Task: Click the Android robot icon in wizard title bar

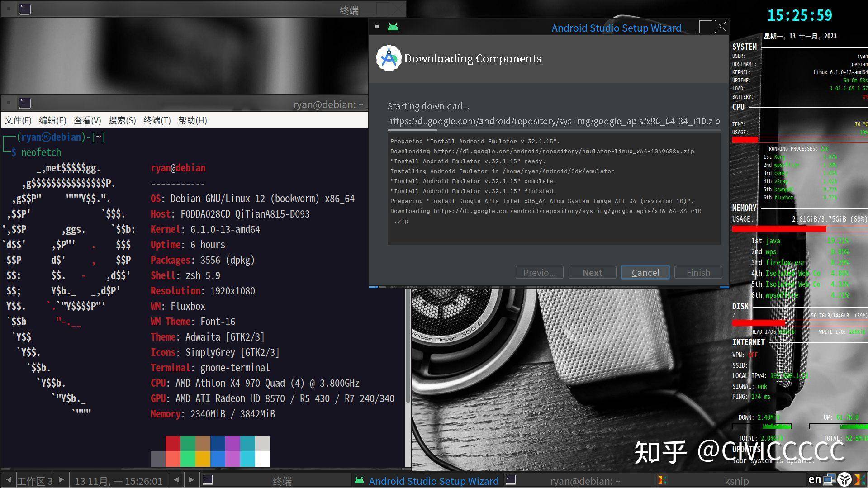Action: 393,27
